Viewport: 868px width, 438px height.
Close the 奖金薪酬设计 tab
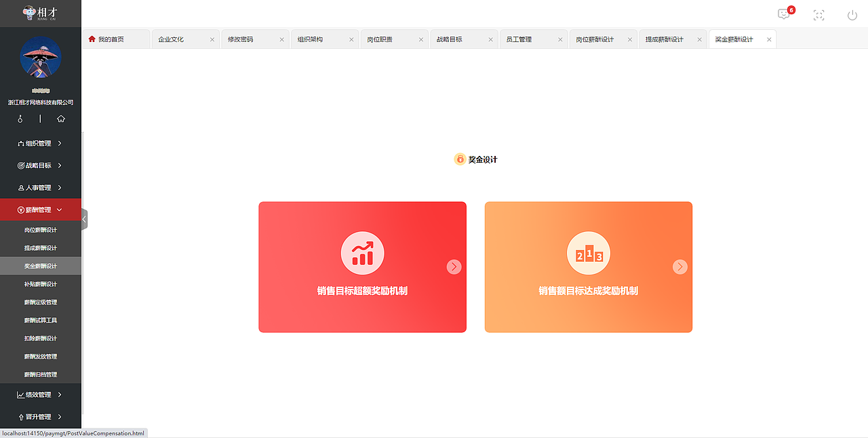pos(769,39)
